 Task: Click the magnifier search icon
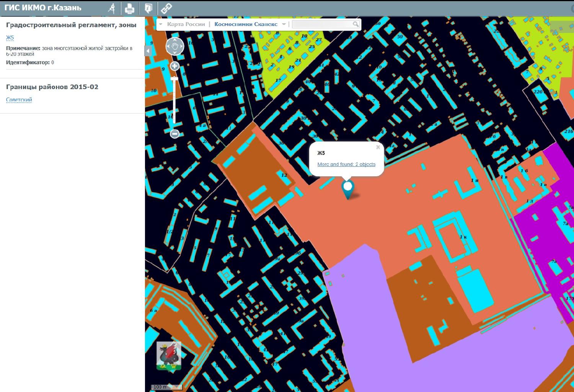coord(355,24)
